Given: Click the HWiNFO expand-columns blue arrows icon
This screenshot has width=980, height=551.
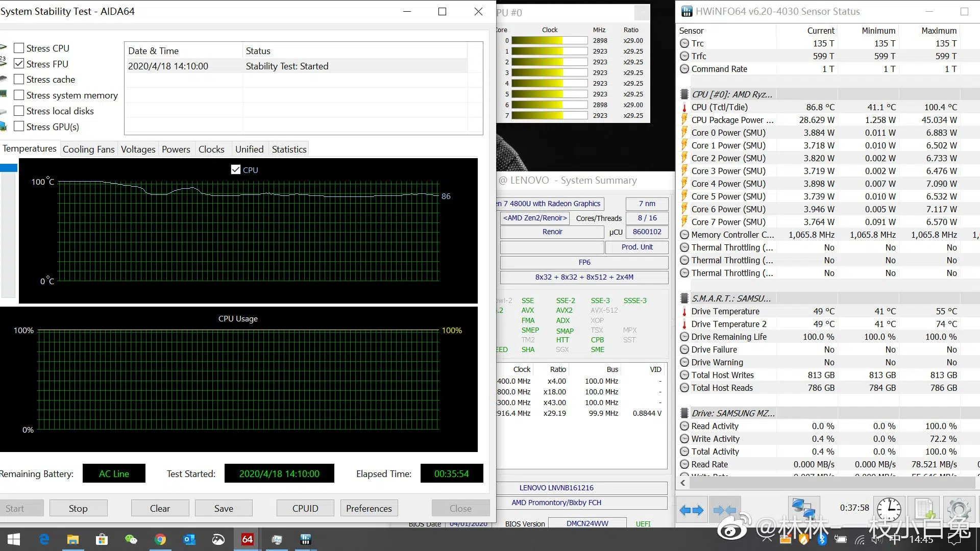Looking at the screenshot, I should [692, 510].
